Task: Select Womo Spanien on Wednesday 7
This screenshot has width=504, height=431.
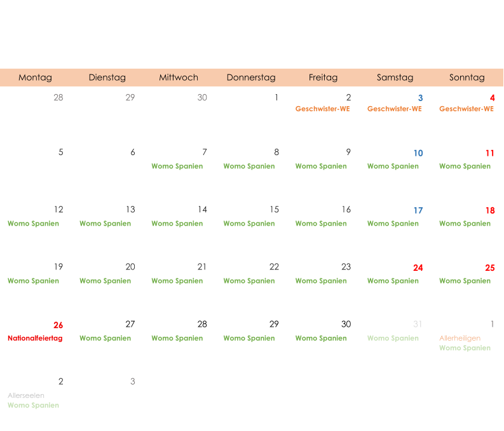Action: click(x=177, y=166)
